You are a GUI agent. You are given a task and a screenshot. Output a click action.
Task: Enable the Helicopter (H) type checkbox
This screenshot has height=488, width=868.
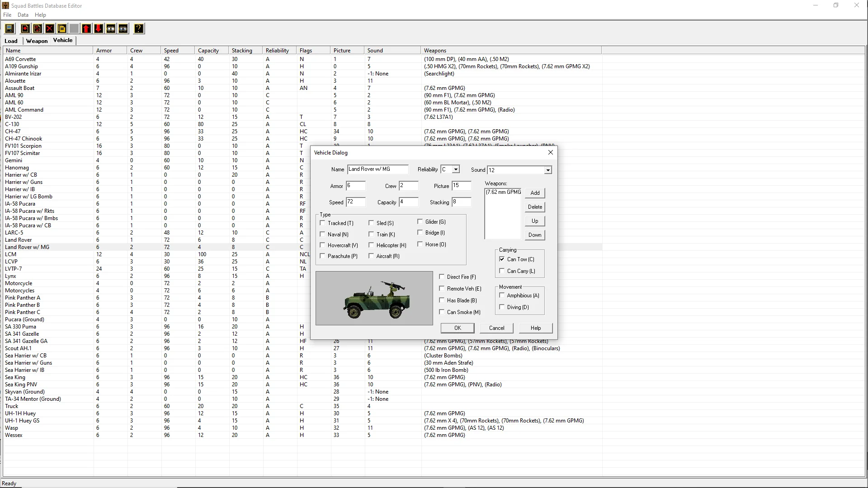371,245
